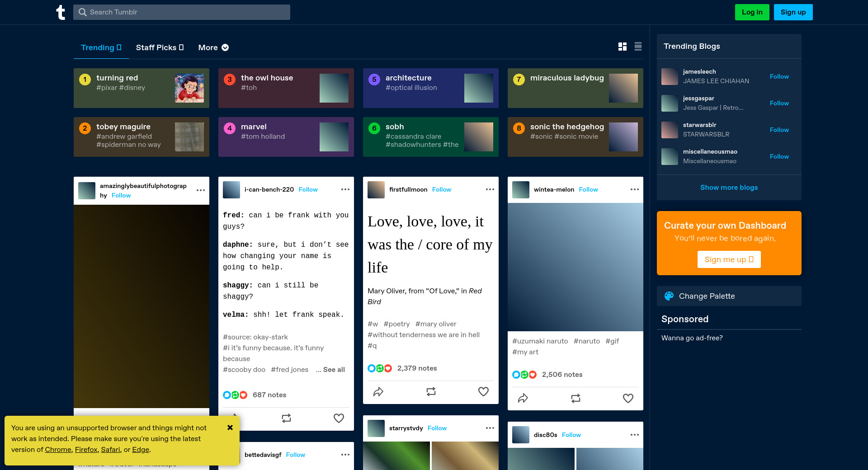Open options menu for firstfullmoon post
868x470 pixels.
490,189
